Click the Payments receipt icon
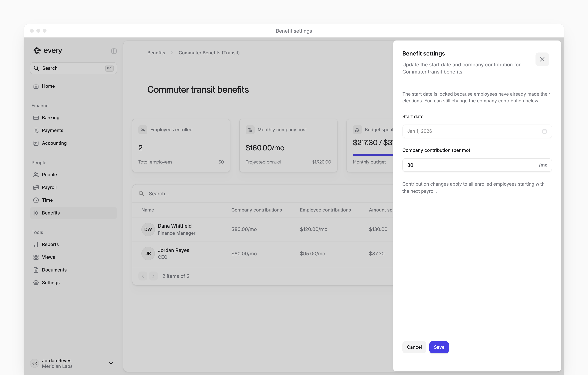This screenshot has height=375, width=588. click(36, 130)
